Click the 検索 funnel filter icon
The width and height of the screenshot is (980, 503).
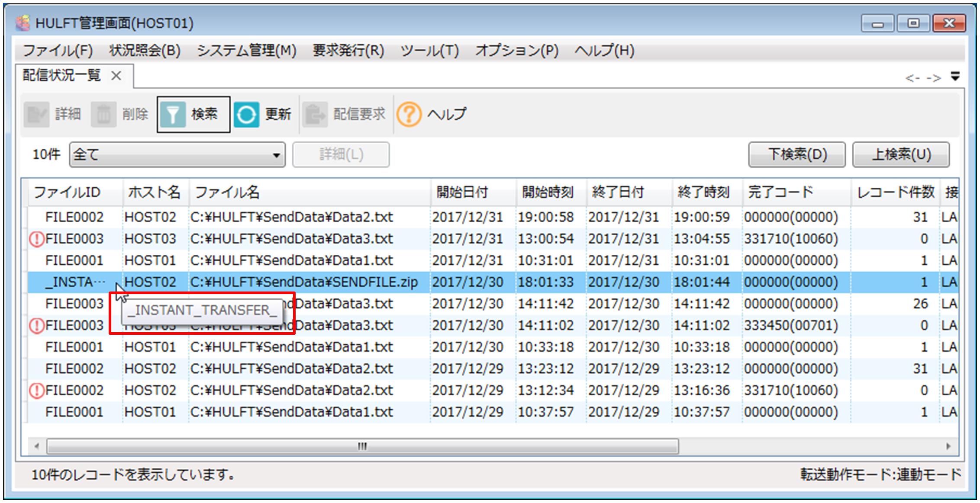pos(173,115)
